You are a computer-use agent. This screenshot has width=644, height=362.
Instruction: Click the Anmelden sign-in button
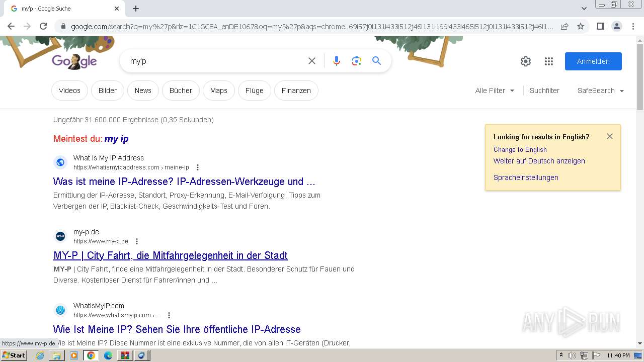pos(593,61)
